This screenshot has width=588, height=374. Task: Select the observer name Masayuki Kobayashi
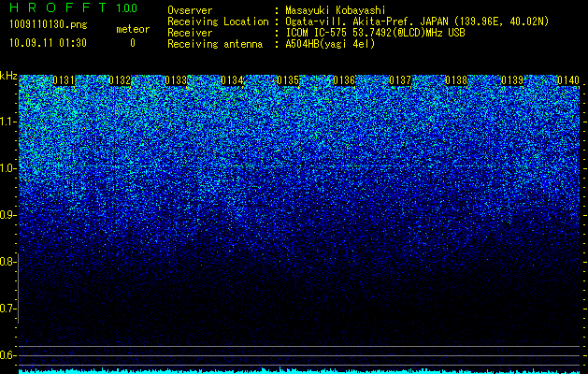tap(336, 10)
